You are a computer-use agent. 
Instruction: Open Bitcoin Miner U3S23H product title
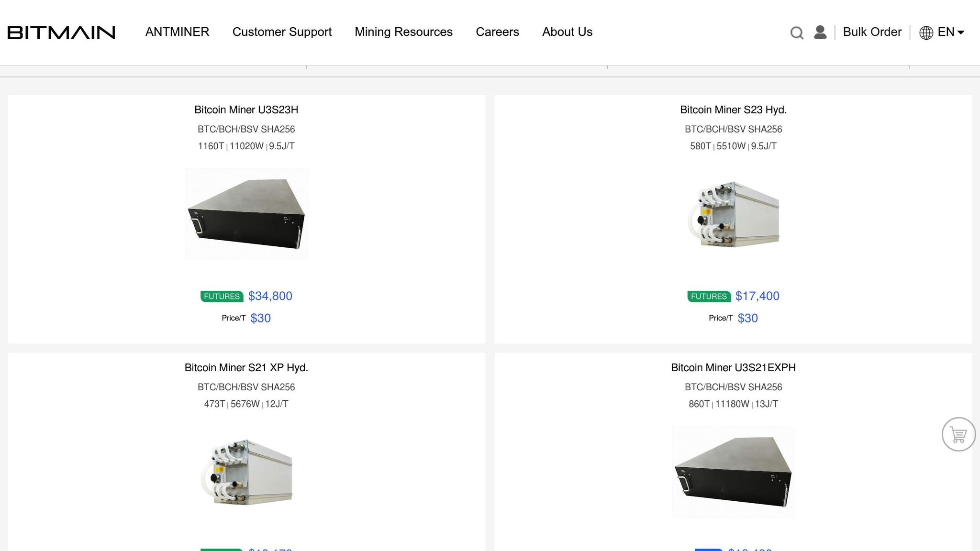[x=246, y=110]
